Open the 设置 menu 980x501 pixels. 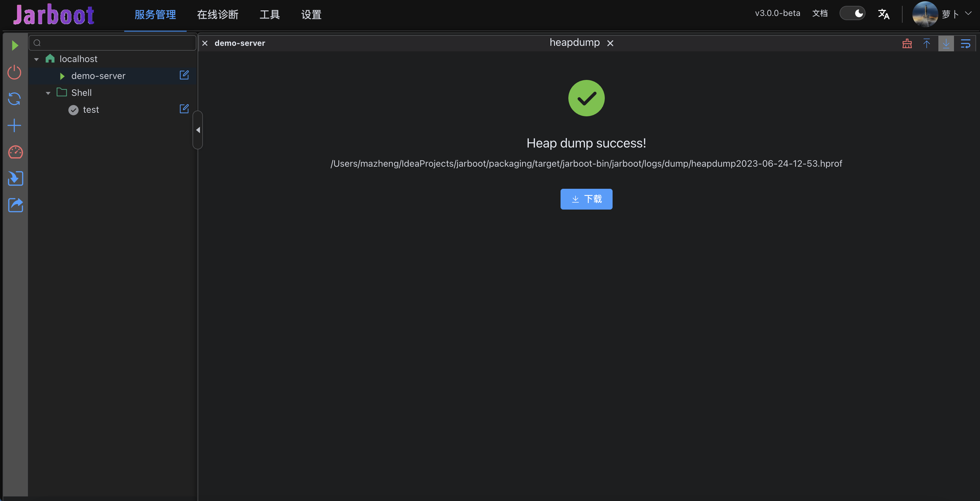click(311, 15)
